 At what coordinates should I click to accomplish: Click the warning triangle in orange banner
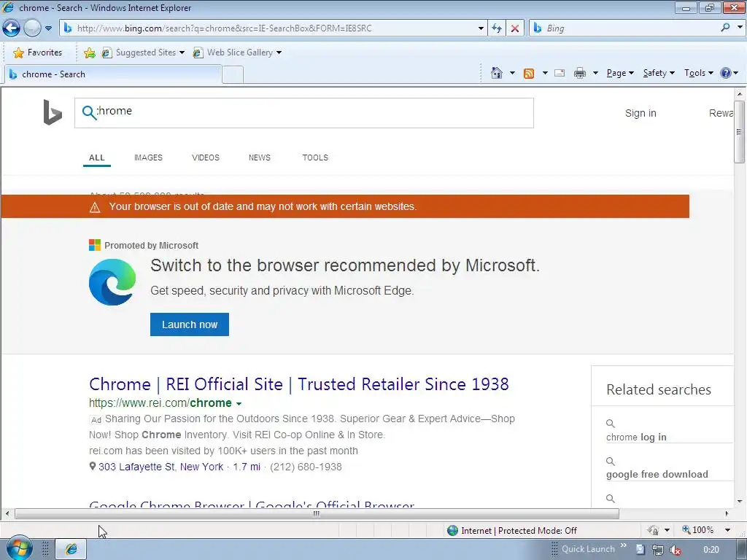click(x=95, y=207)
